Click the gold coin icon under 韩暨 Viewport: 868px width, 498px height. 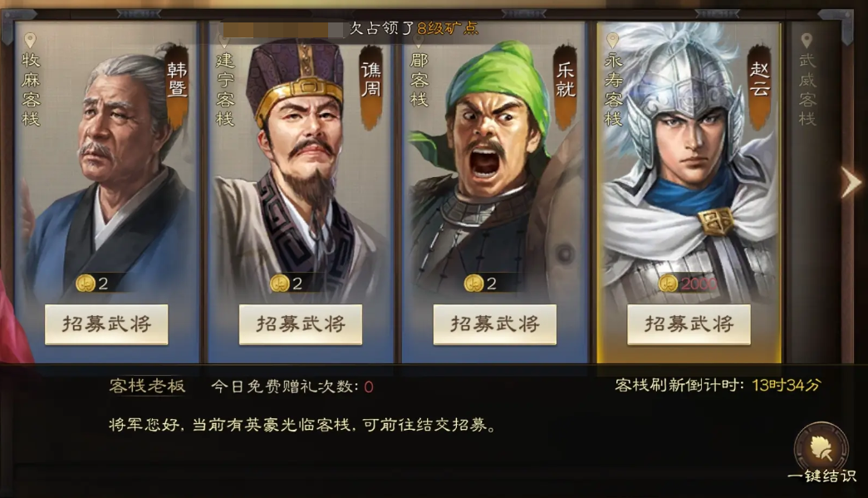pos(86,283)
